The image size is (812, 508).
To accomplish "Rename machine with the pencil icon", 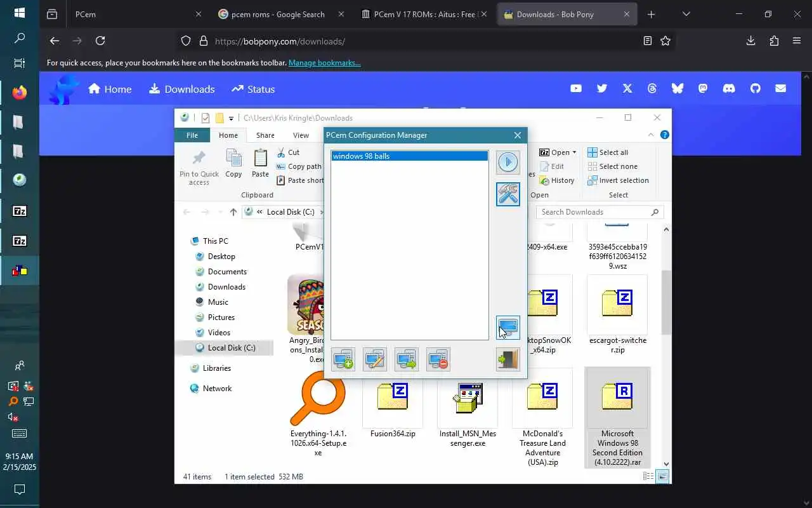I will click(x=375, y=359).
